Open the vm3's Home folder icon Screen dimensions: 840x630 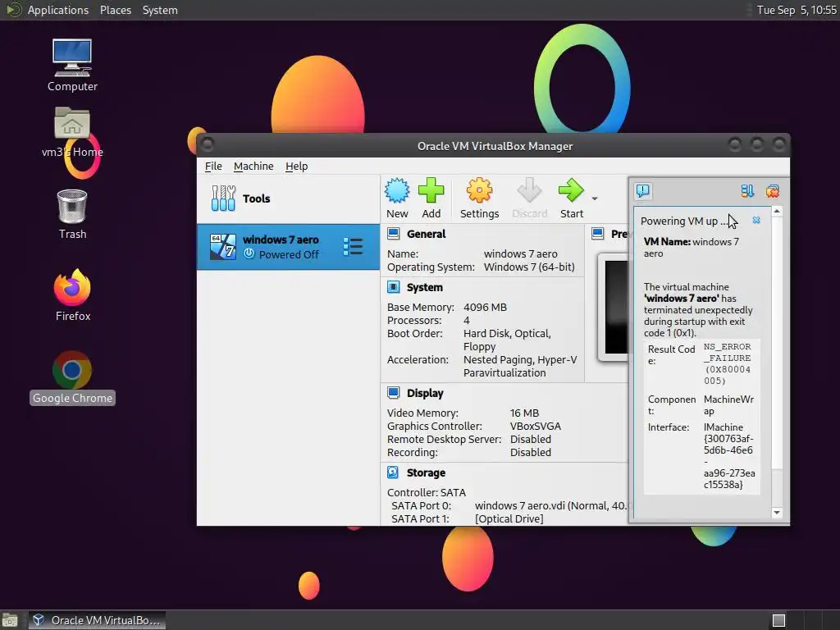point(72,132)
